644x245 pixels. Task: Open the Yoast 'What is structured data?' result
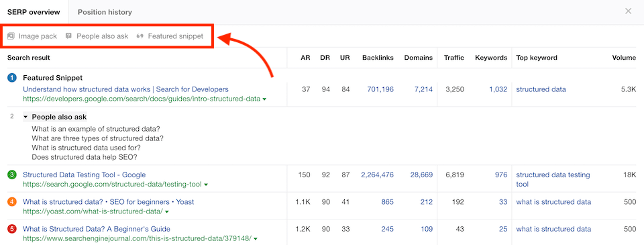[x=109, y=202]
